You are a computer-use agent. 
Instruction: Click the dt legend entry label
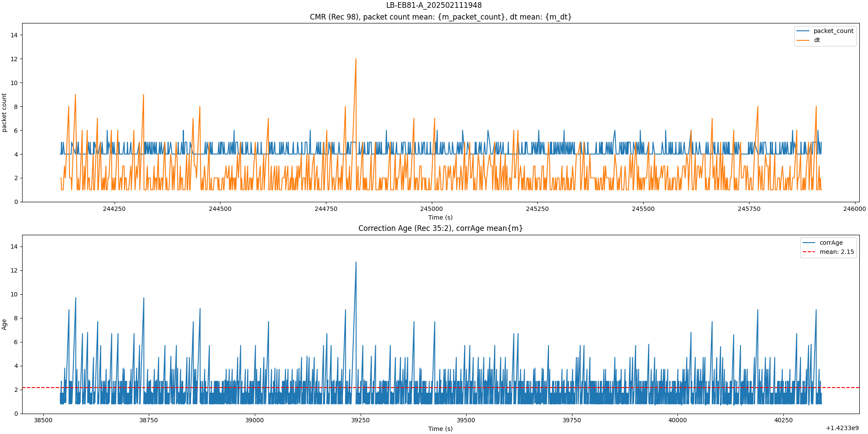tap(817, 40)
